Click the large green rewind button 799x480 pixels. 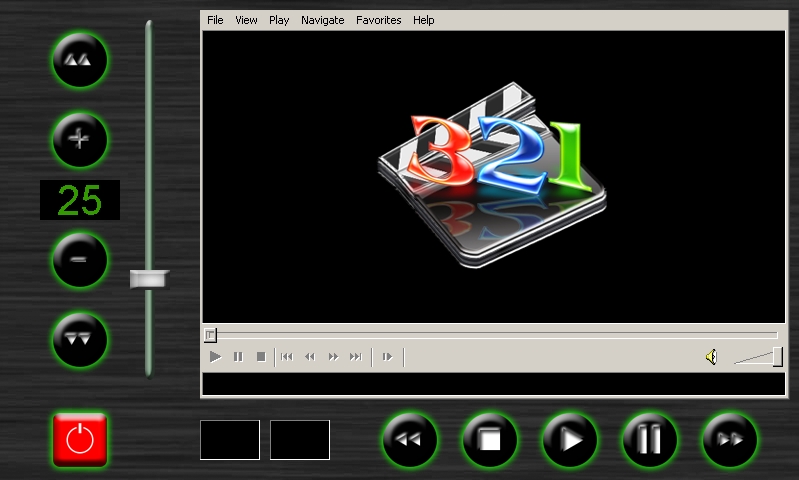[x=410, y=440]
